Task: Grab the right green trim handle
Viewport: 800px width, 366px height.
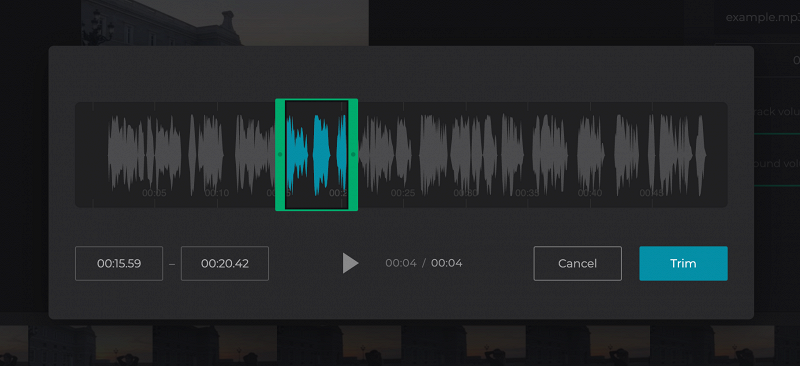Action: tap(353, 154)
